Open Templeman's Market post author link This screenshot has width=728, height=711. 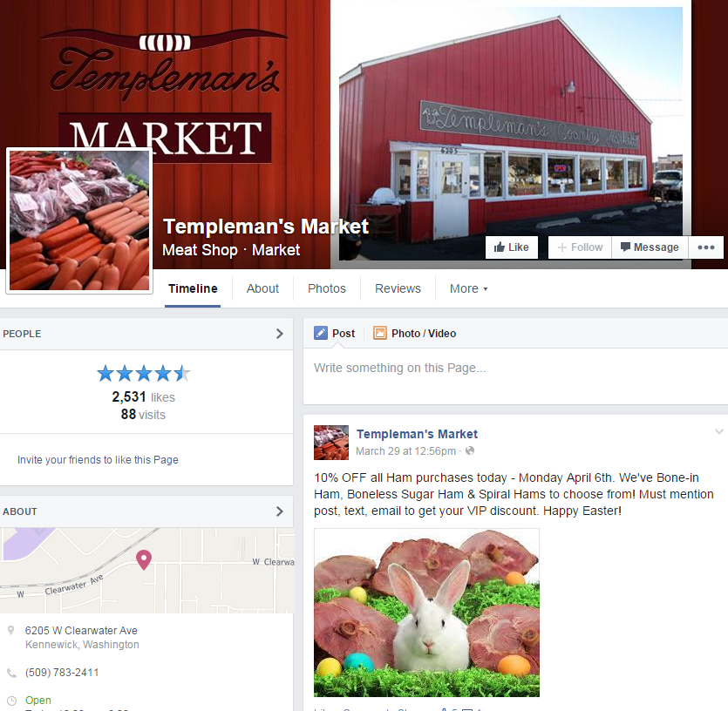417,434
